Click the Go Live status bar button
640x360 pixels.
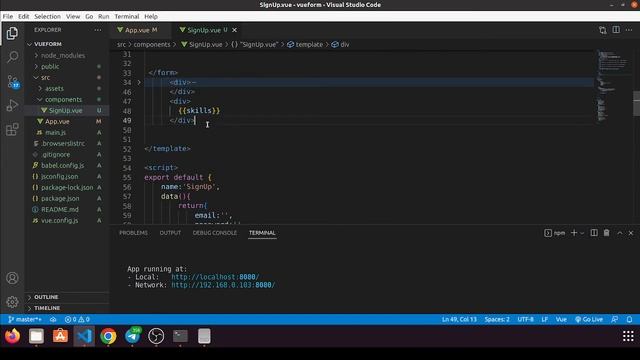589,319
